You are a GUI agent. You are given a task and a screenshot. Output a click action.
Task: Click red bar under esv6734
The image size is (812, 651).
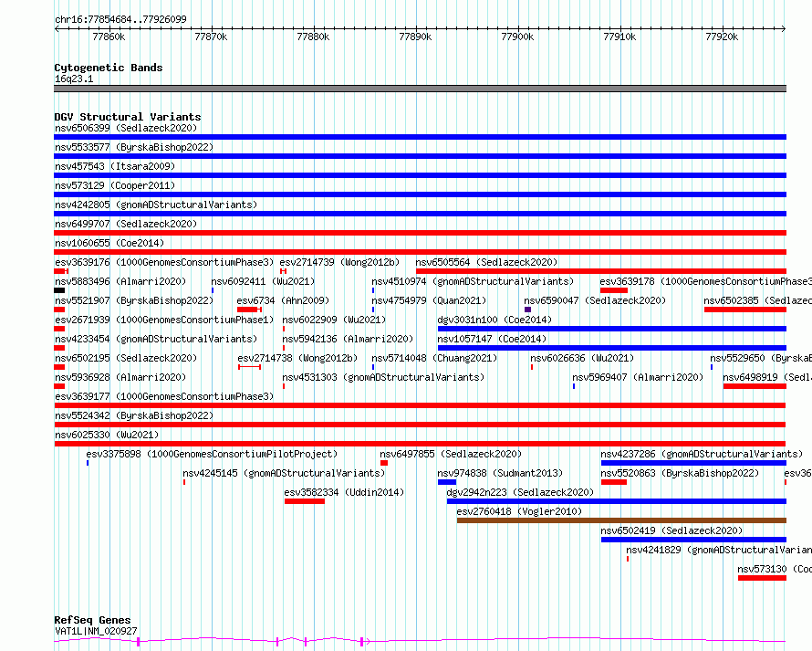pos(249,310)
